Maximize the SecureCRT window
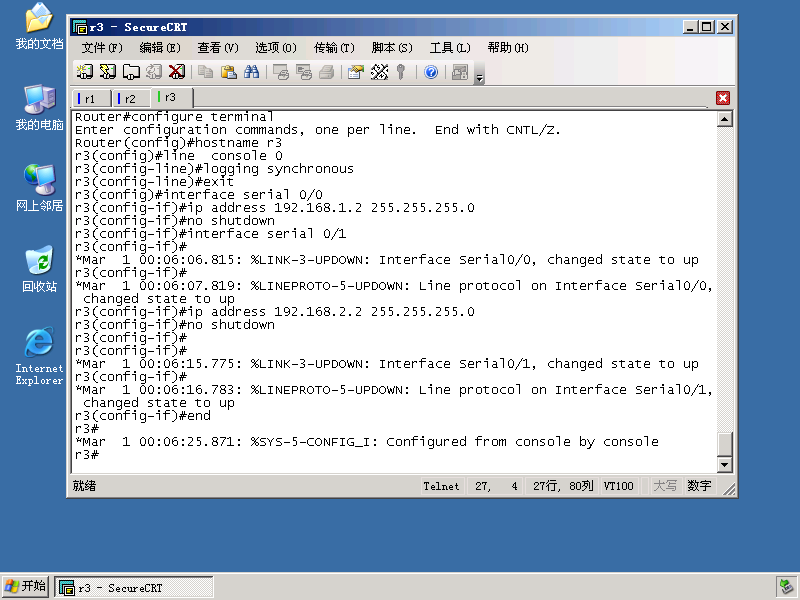This screenshot has height=600, width=800. [707, 27]
